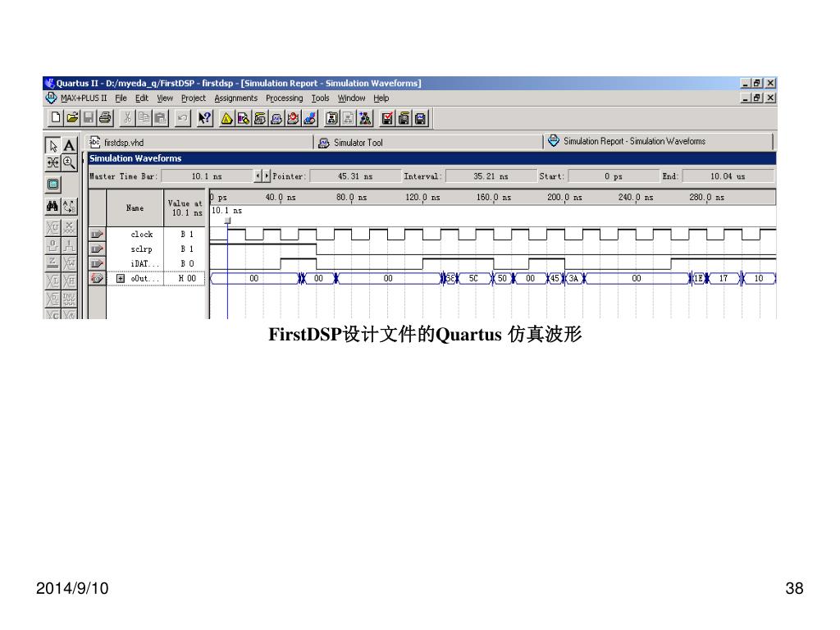Switch to Simulation Report - Simulation Waveforms tab
840x630 pixels.
[659, 141]
